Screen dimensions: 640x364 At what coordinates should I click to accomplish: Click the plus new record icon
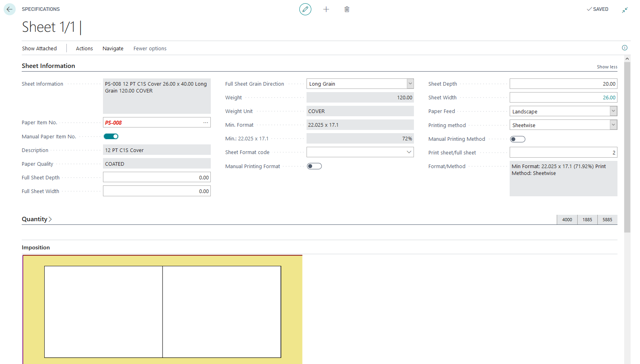tap(326, 9)
